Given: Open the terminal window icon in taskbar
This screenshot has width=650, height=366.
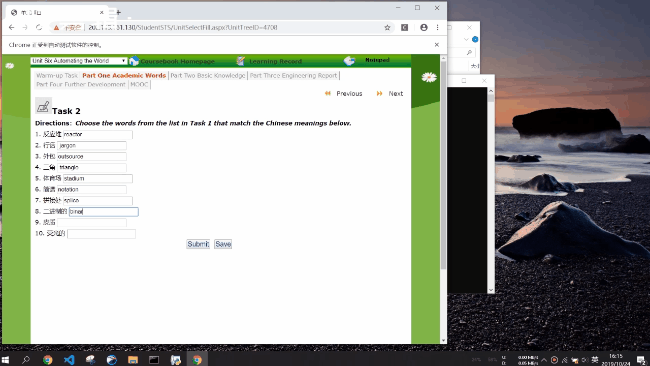Looking at the screenshot, I should [154, 359].
